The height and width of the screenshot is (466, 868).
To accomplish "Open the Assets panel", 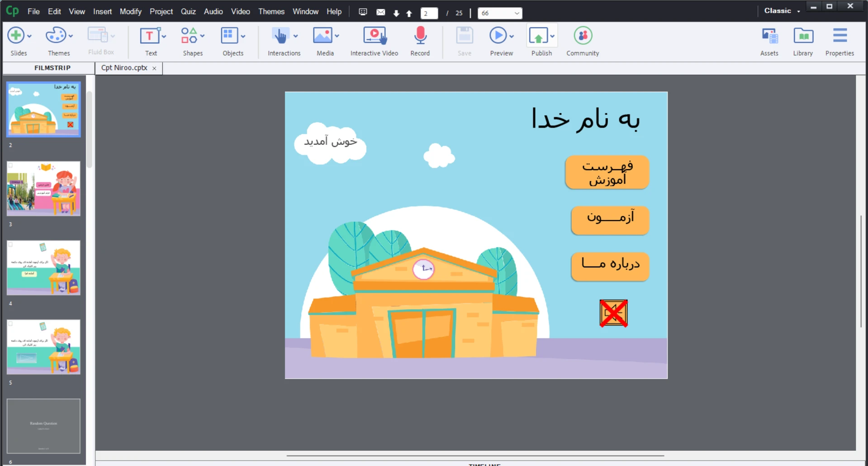I will [x=769, y=36].
